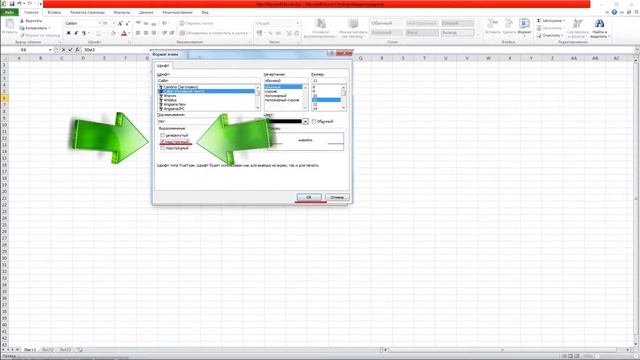640x360 pixels.
Task: Click the Undo arrow in quick access toolbar
Action: click(19, 4)
